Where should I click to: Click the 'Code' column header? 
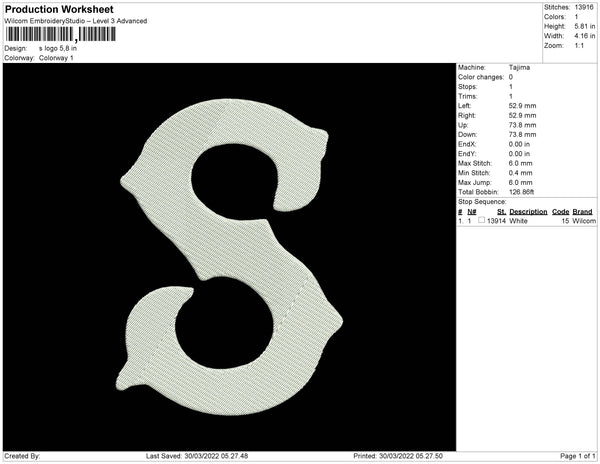click(x=561, y=212)
